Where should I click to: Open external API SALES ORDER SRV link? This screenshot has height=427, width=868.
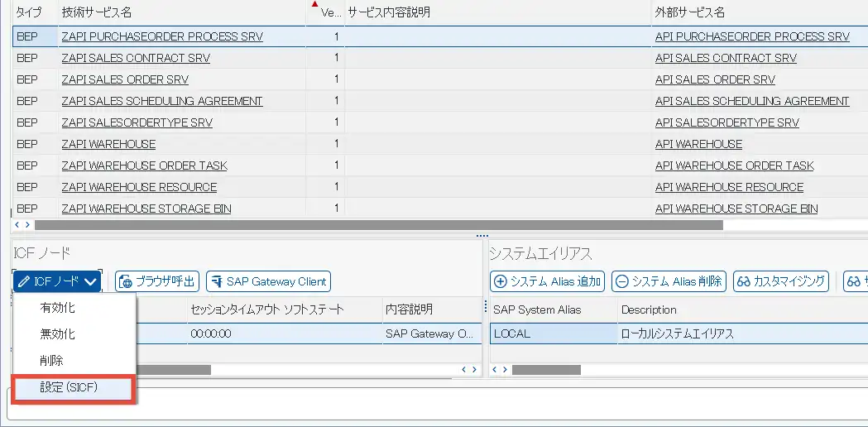(715, 79)
